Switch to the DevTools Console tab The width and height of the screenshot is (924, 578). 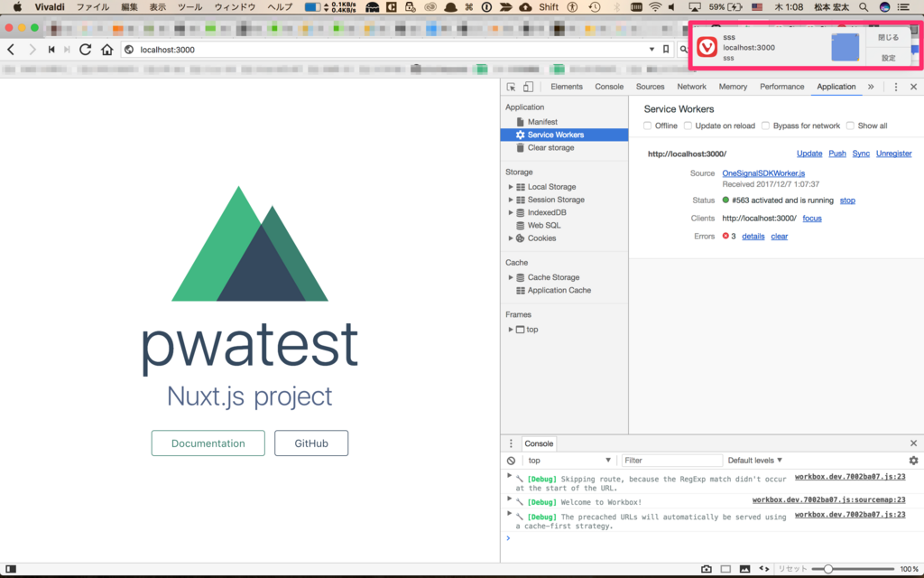[609, 87]
